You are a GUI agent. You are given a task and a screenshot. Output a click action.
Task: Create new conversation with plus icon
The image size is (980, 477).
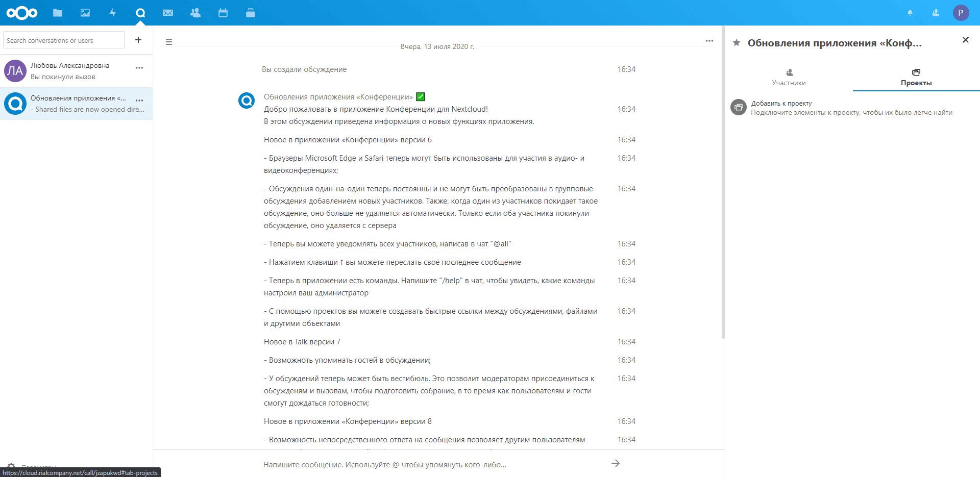pos(138,40)
